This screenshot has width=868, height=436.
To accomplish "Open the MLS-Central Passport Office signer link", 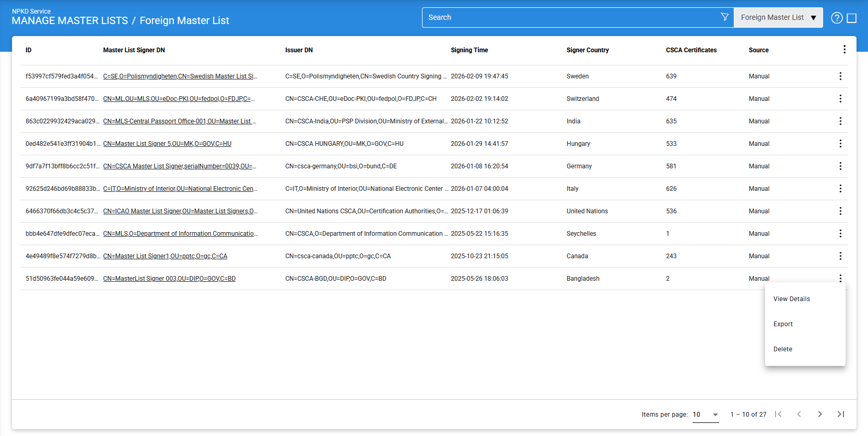I will tap(180, 121).
